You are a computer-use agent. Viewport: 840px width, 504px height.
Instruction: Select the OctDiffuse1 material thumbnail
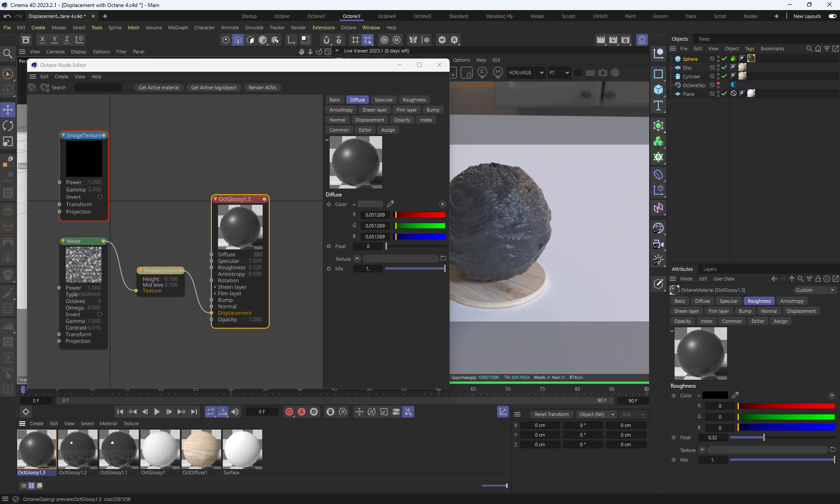tap(201, 449)
